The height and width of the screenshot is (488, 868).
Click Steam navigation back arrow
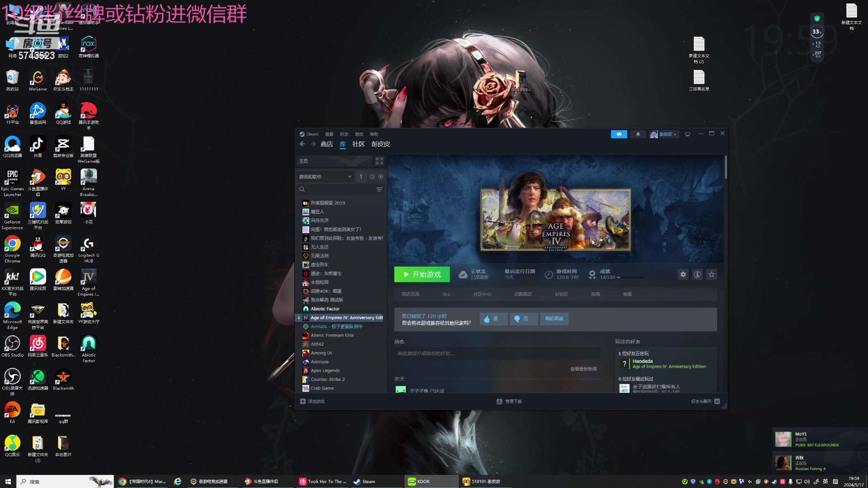(x=302, y=144)
